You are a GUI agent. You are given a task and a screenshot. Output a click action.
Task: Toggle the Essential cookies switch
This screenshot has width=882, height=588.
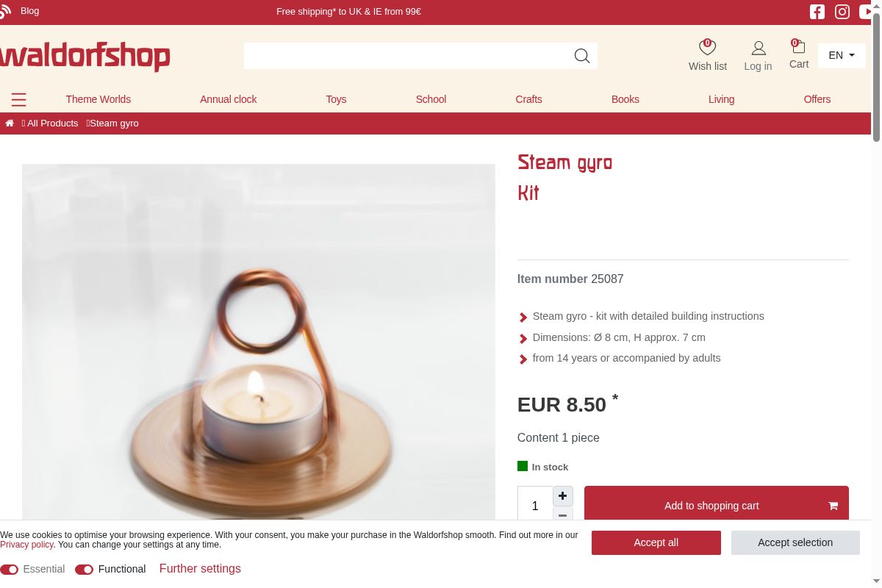point(9,570)
